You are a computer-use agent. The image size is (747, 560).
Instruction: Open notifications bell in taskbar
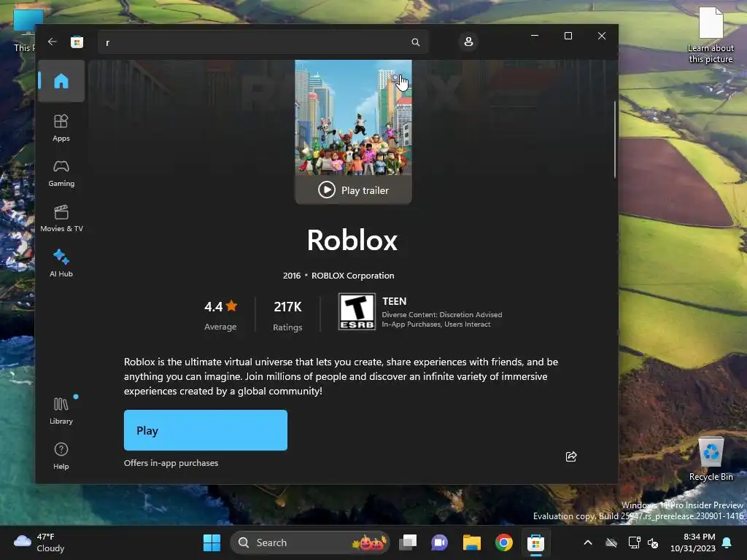tap(727, 542)
